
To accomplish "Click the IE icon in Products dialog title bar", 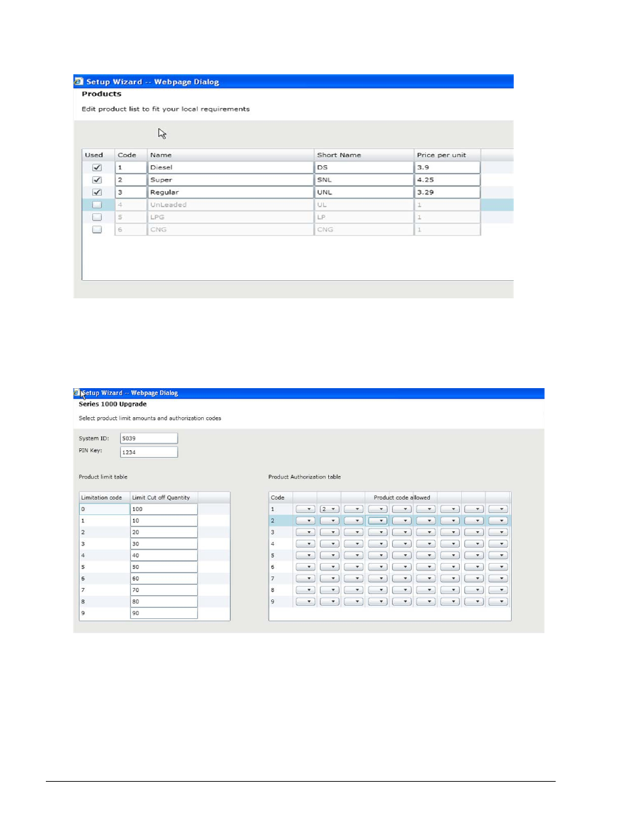I will [78, 82].
